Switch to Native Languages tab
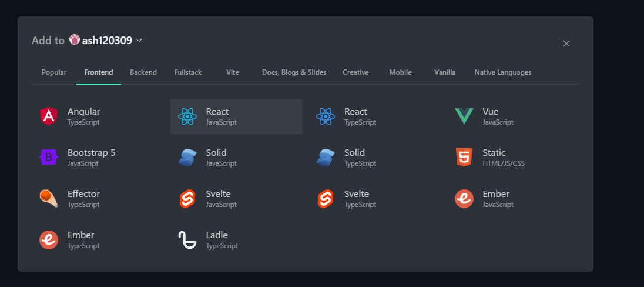 (503, 72)
